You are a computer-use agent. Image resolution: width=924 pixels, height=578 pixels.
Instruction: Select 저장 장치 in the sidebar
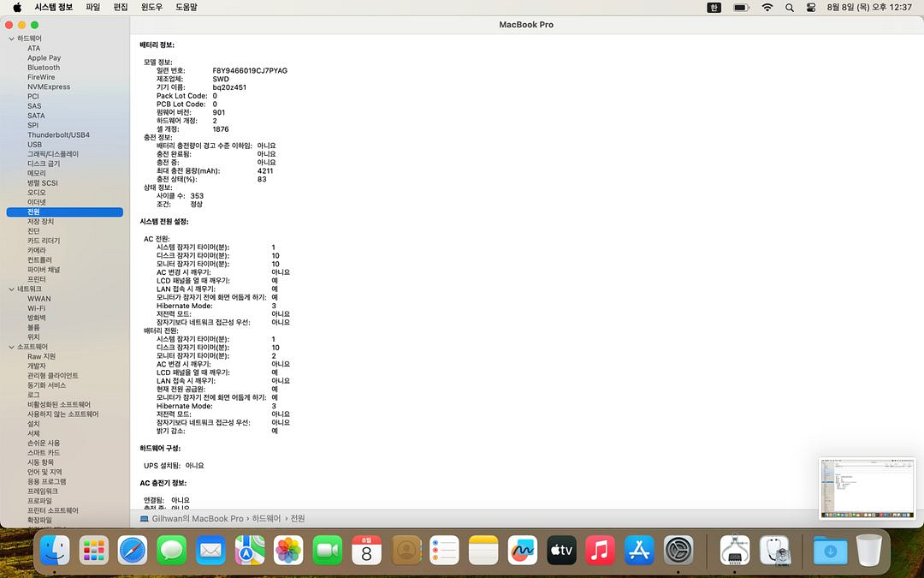click(x=41, y=222)
